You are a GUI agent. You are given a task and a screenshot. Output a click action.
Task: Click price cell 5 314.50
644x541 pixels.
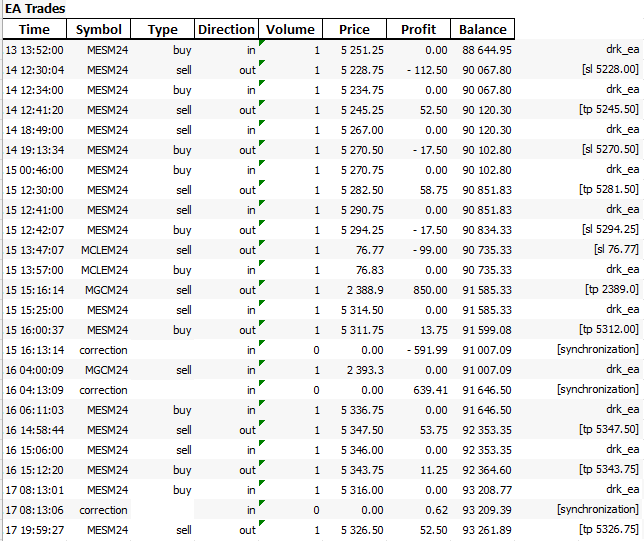tap(362, 310)
